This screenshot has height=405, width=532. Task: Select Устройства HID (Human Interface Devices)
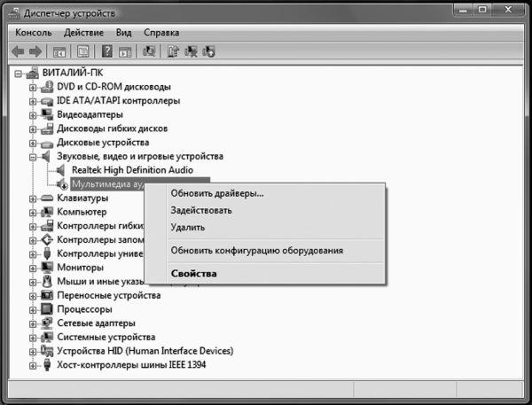[145, 350]
